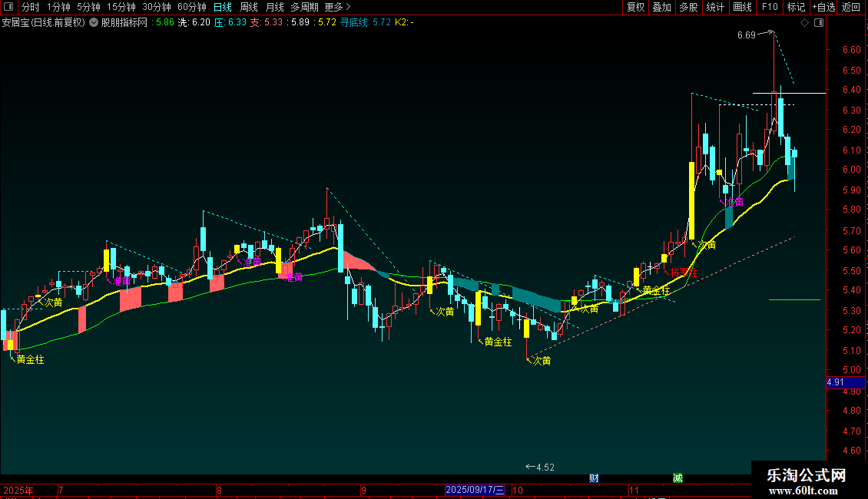Click the 股朋指标网 indicator name

[x=124, y=23]
